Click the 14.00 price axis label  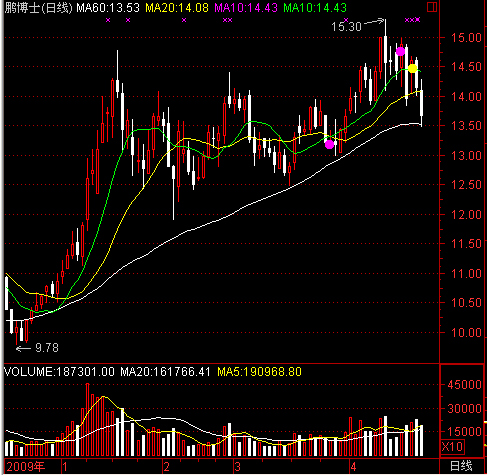pos(466,97)
